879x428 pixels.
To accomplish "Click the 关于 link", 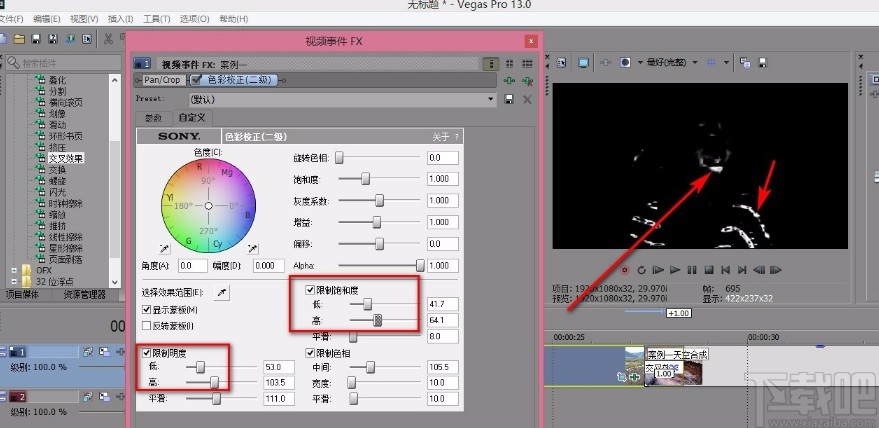I will click(441, 136).
